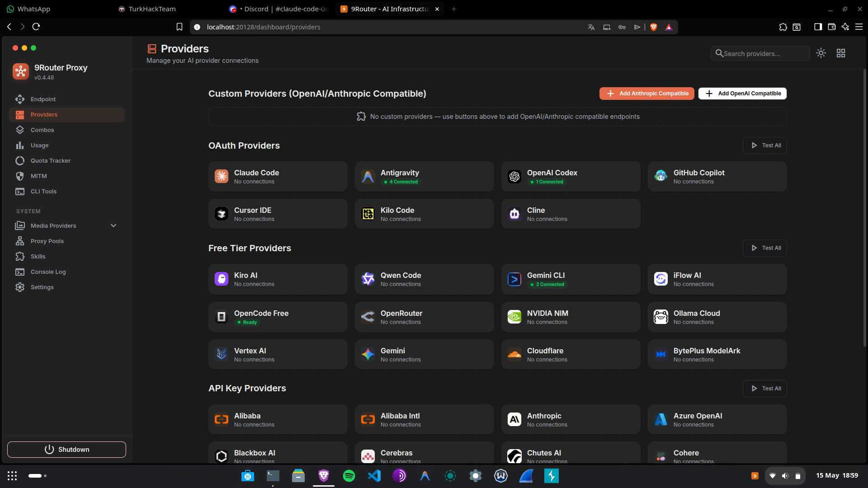
Task: Run Test All for OAuth Providers
Action: pyautogui.click(x=765, y=145)
